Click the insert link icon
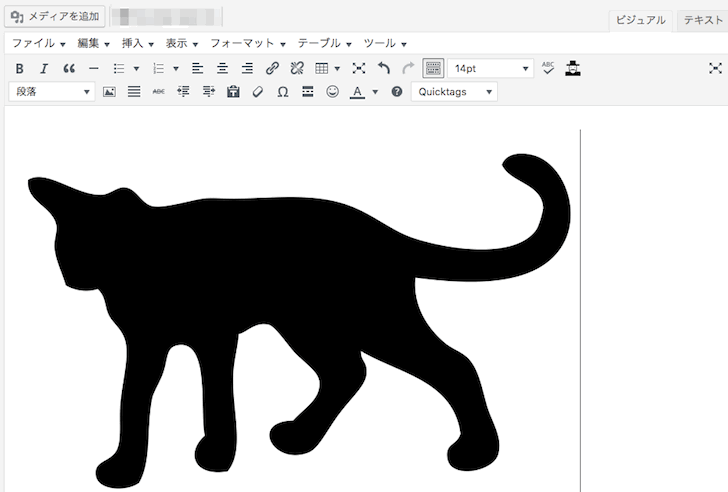 [272, 69]
